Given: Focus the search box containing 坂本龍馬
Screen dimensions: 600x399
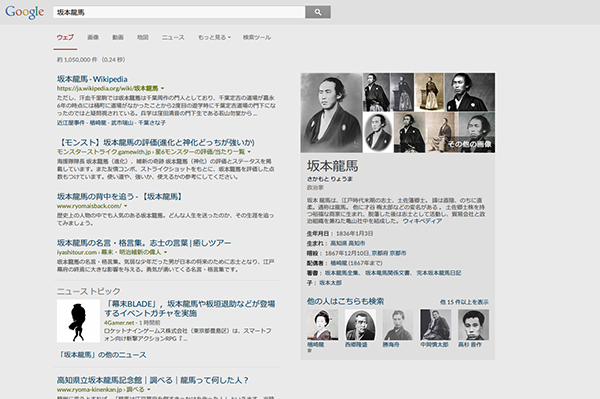Looking at the screenshot, I should click(x=179, y=12).
